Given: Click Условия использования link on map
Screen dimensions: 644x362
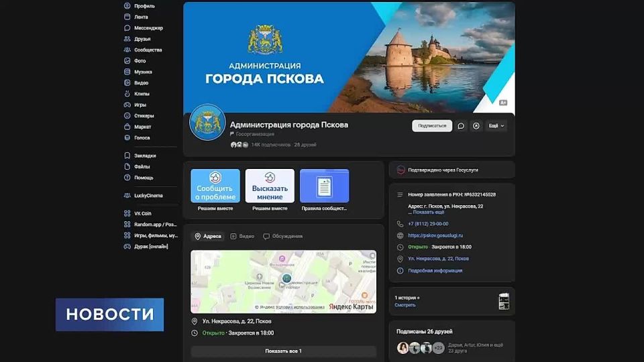Looking at the screenshot, I should tap(300, 307).
